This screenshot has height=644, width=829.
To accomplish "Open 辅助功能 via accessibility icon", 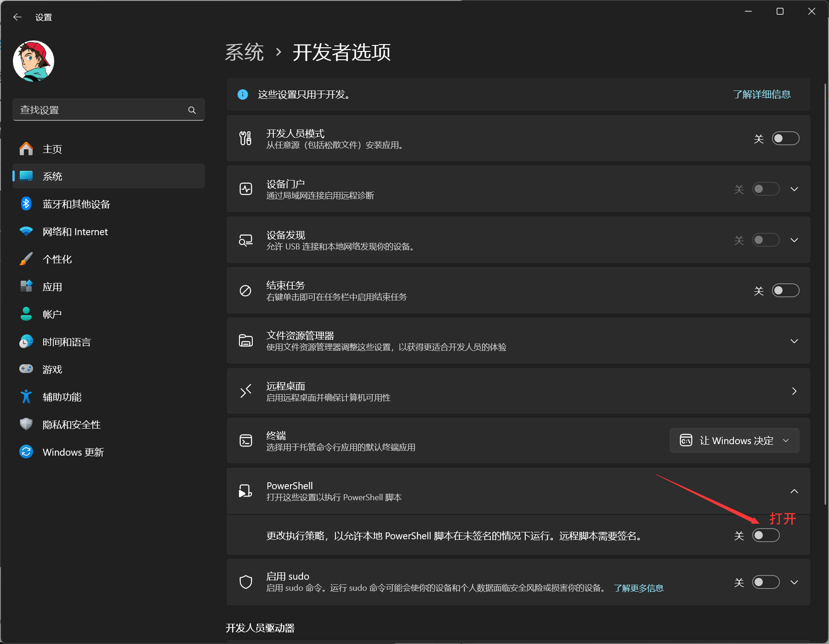I will (26, 397).
